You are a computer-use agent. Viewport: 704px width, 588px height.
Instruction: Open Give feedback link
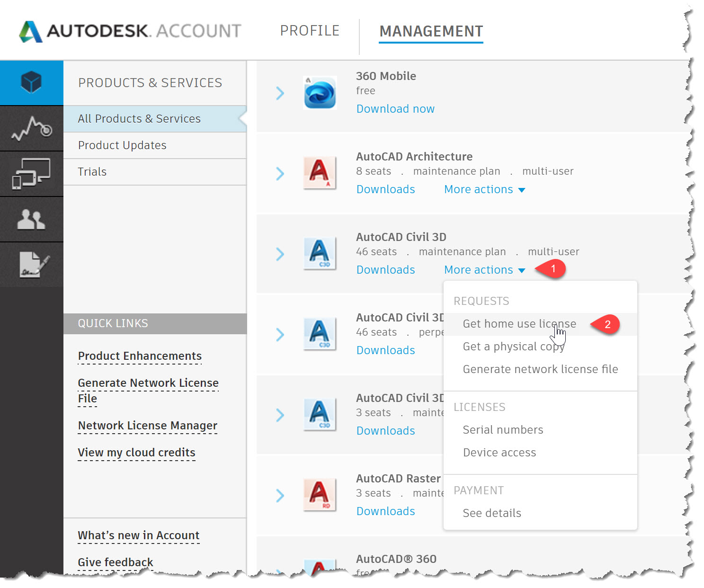pos(115,562)
